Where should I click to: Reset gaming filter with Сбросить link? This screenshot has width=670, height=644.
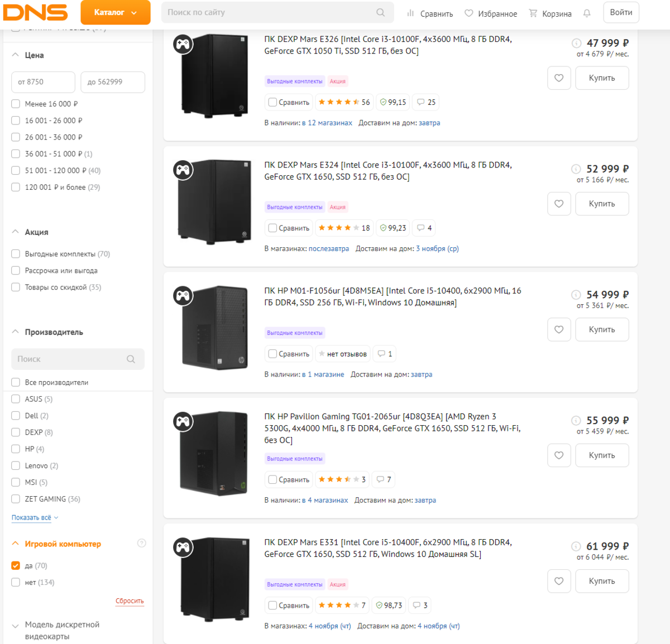pyautogui.click(x=130, y=601)
